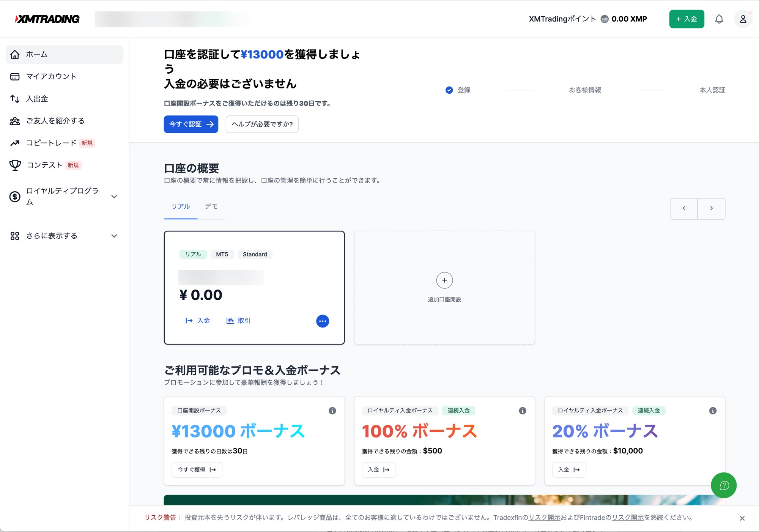The width and height of the screenshot is (759, 532).
Task: Click the お客様情報 progress step
Action: (585, 90)
